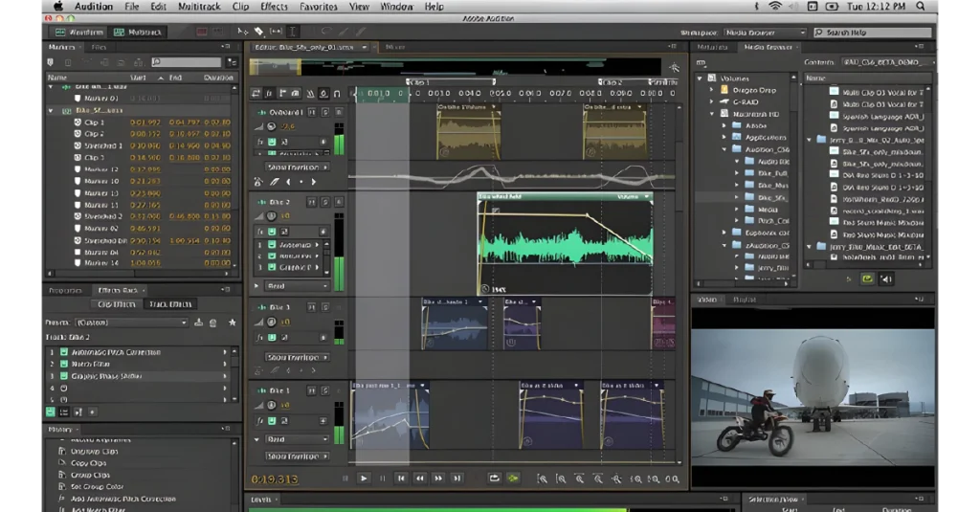Toggle the snapping magnet icon above tracks
980x512 pixels.
click(337, 94)
